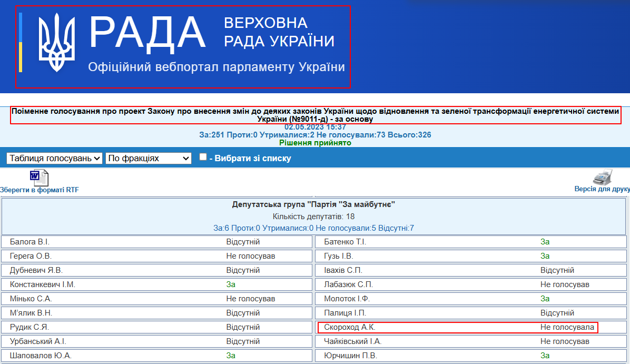The width and height of the screenshot is (630, 364).
Task: Click the roll-call vote title heading
Action: [x=315, y=115]
